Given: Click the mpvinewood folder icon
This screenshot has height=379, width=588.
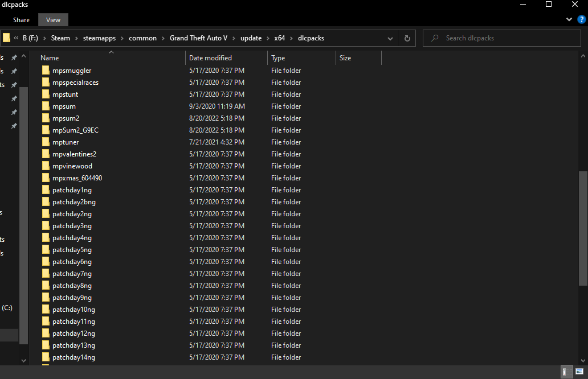Looking at the screenshot, I should pyautogui.click(x=46, y=166).
